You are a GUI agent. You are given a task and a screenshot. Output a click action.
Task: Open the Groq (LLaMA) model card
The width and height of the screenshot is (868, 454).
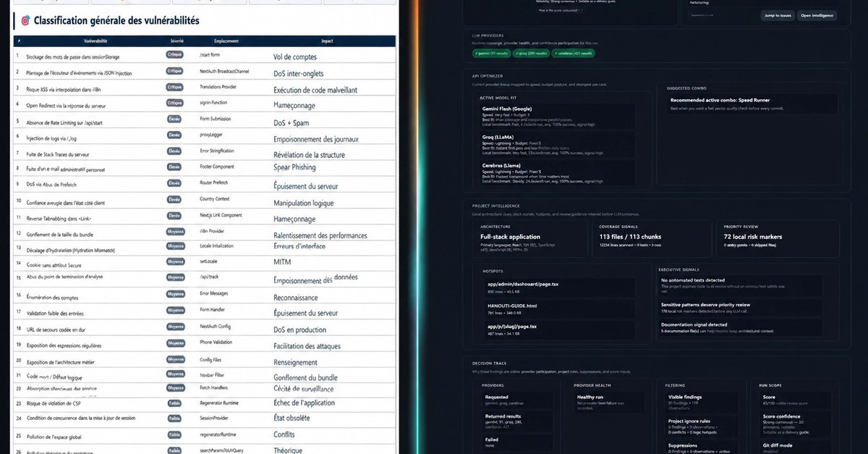[558, 144]
